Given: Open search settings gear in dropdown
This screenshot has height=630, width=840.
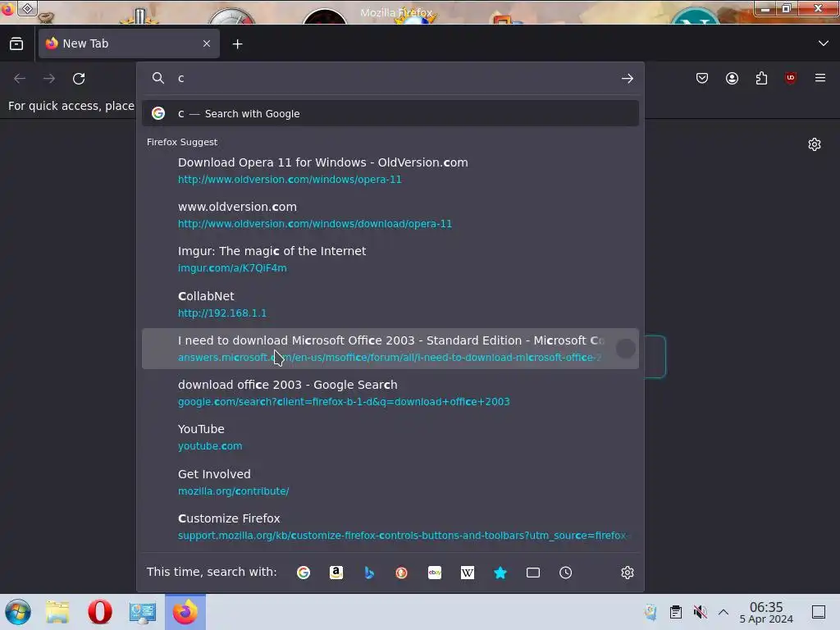Looking at the screenshot, I should pos(628,573).
